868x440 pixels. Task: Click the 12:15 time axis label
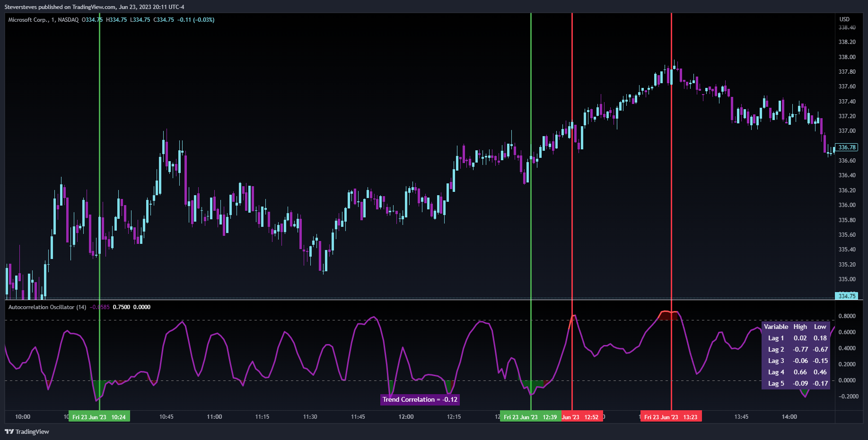click(454, 417)
